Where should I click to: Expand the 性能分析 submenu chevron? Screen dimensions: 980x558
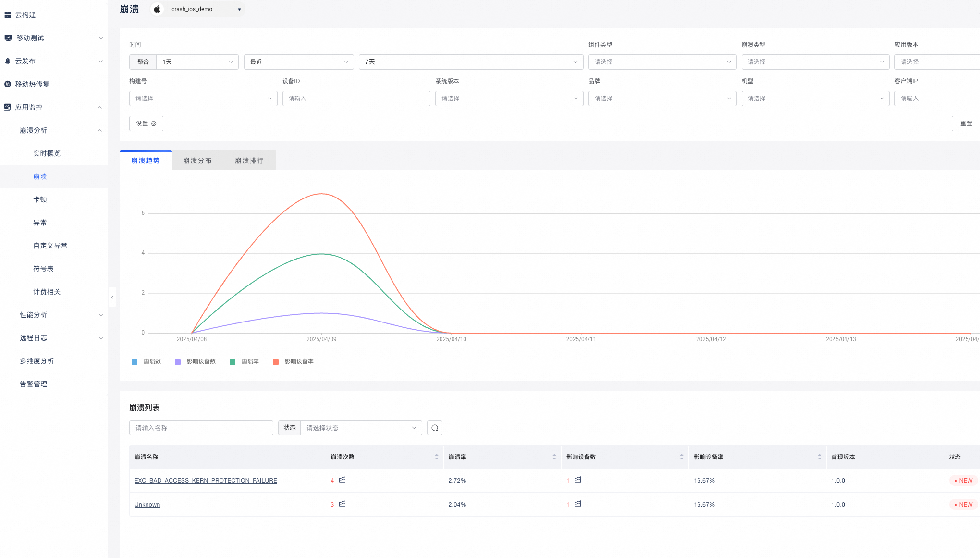pyautogui.click(x=101, y=315)
